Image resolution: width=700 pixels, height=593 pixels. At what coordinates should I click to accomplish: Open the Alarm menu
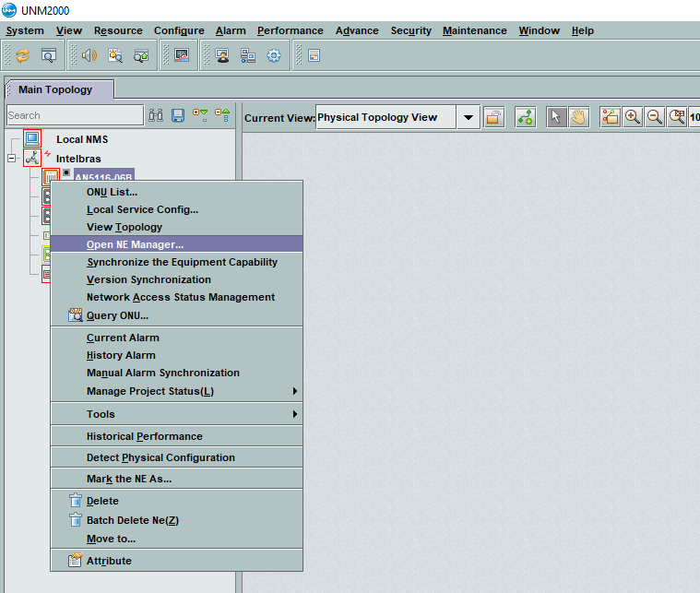click(x=231, y=30)
